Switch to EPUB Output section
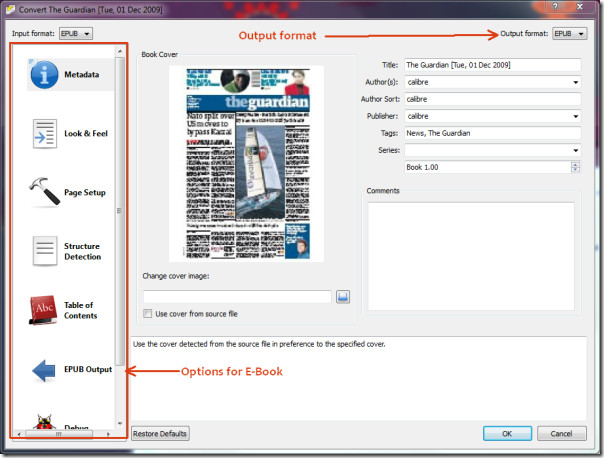This screenshot has width=604, height=458. tap(88, 369)
